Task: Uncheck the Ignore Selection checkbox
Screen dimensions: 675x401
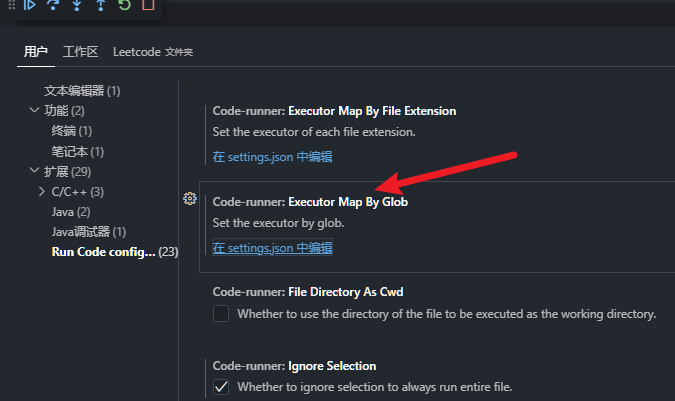Action: [221, 387]
